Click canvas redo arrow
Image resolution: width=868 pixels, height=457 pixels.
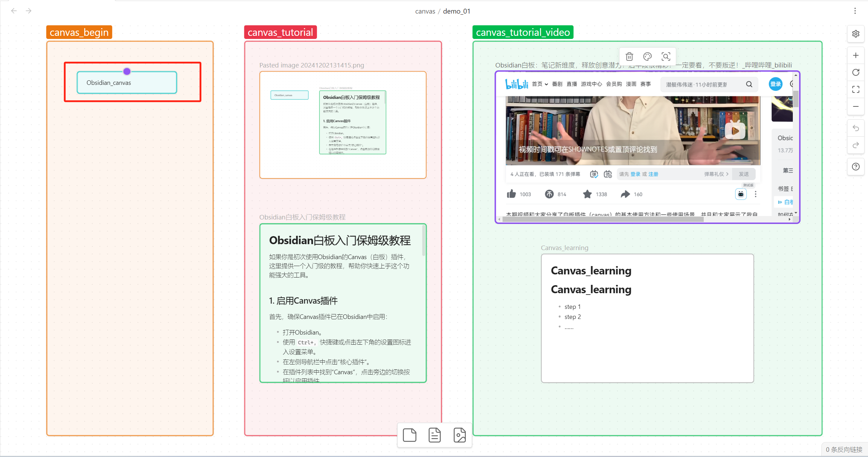(x=855, y=145)
